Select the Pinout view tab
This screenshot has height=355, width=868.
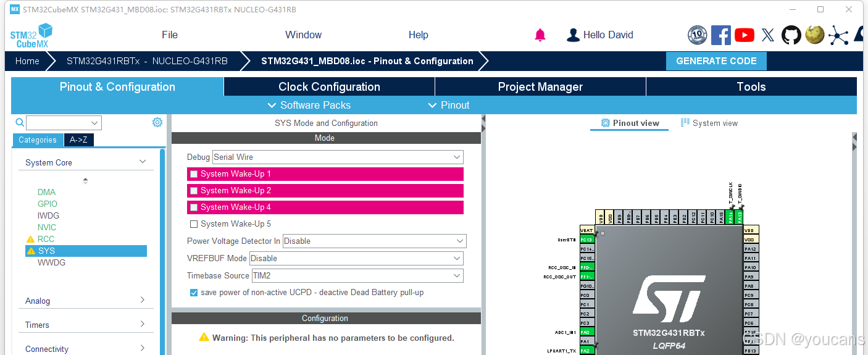point(630,123)
